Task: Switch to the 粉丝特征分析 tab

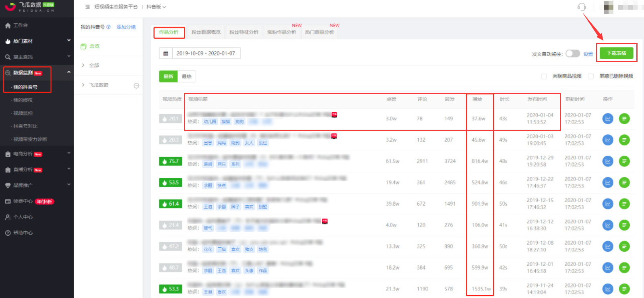Action: pyautogui.click(x=244, y=32)
